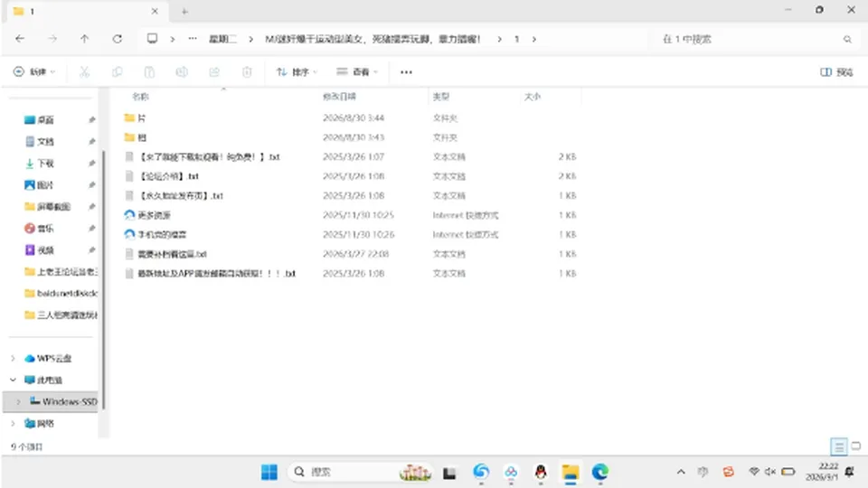Toggle the 中 input method indicator

point(703,472)
